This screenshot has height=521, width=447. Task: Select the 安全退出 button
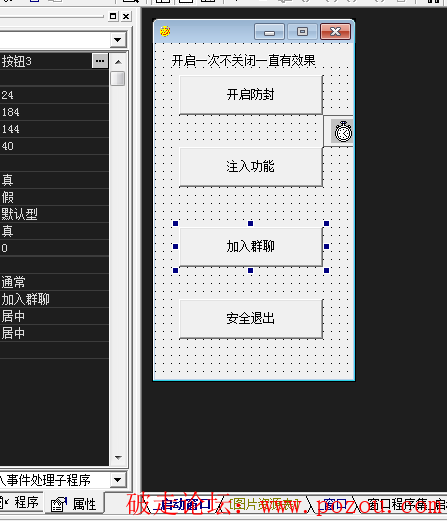pyautogui.click(x=251, y=319)
